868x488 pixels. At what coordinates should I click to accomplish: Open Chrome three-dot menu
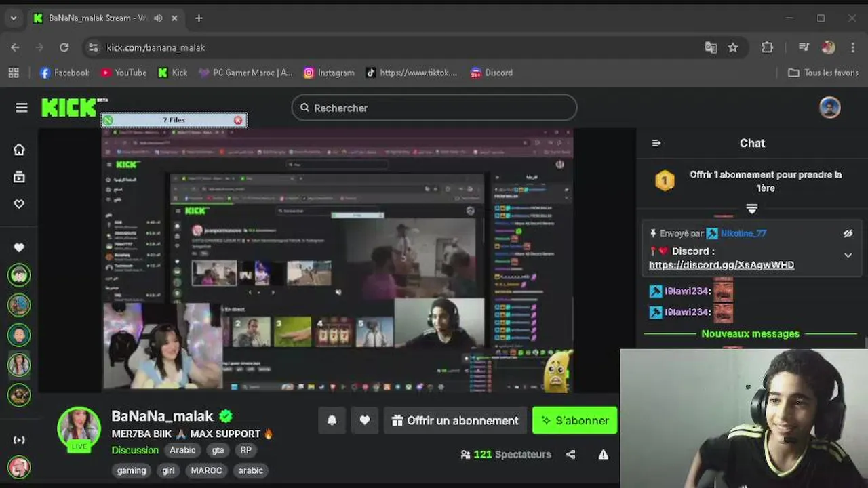tap(852, 47)
